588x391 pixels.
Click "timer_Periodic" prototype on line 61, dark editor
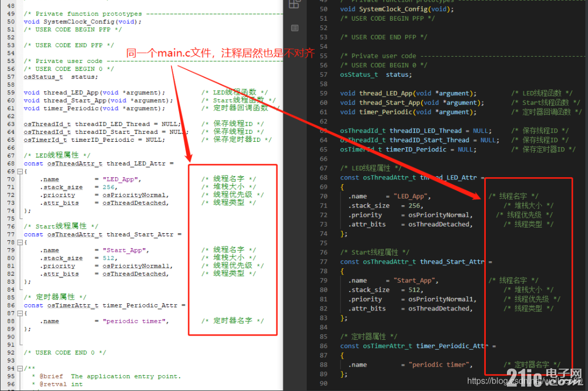click(386, 112)
